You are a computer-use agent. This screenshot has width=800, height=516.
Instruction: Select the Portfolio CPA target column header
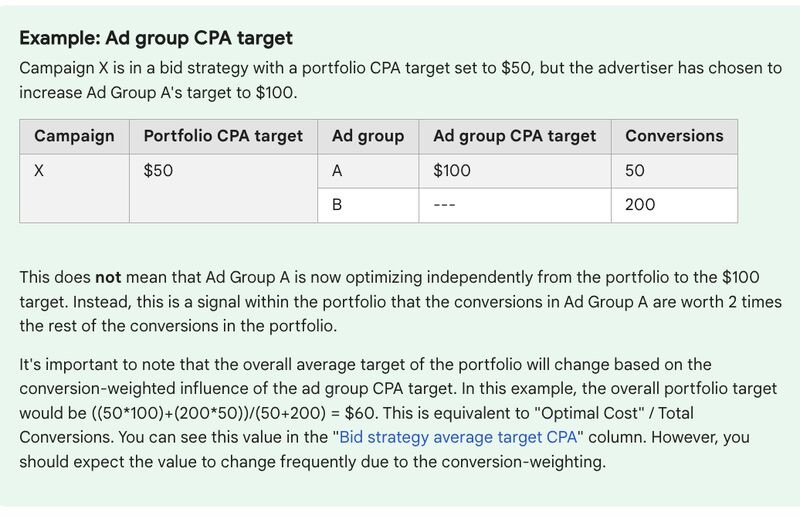click(223, 135)
